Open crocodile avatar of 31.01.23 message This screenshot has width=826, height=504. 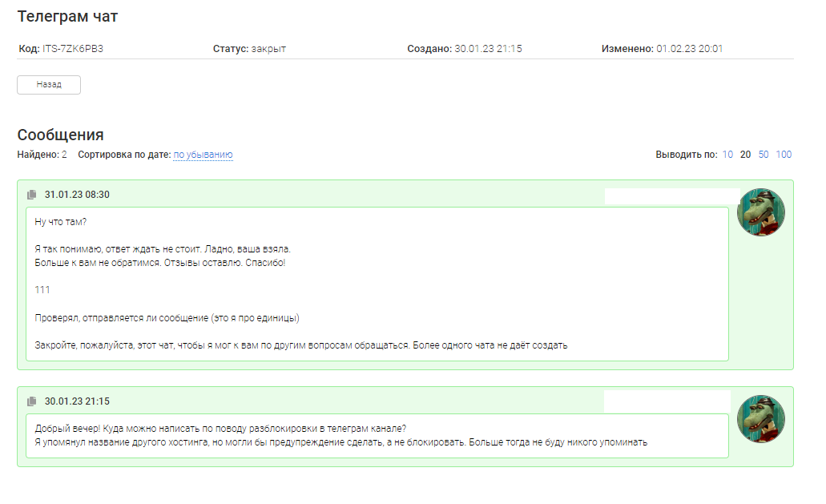pyautogui.click(x=760, y=212)
